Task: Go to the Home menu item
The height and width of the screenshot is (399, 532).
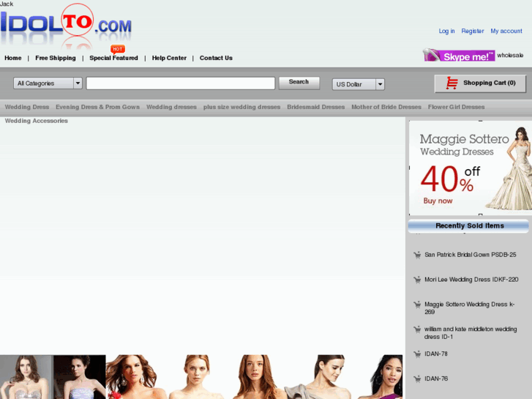Action: point(13,58)
